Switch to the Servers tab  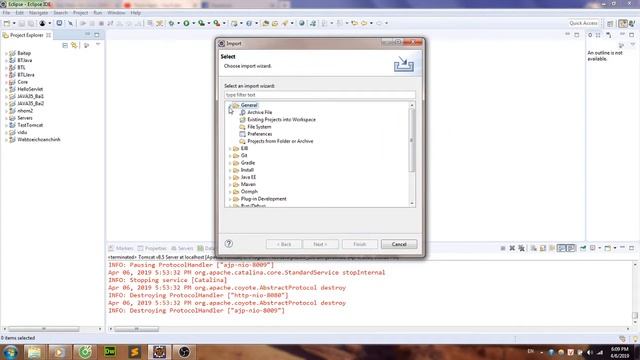(x=182, y=248)
